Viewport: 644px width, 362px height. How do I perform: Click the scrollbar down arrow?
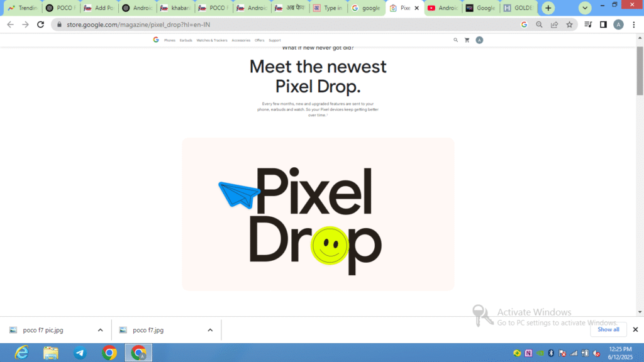640,312
